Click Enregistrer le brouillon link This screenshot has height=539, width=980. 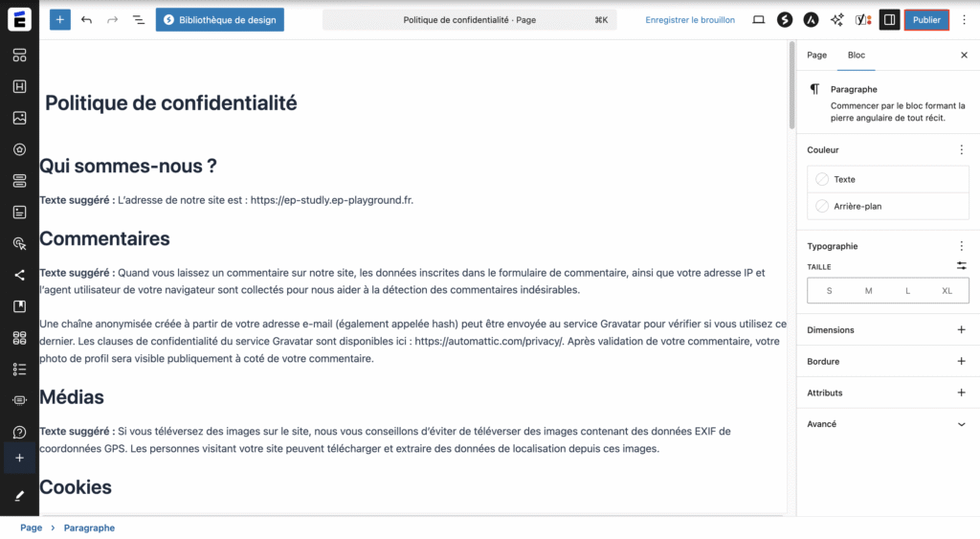(x=690, y=19)
